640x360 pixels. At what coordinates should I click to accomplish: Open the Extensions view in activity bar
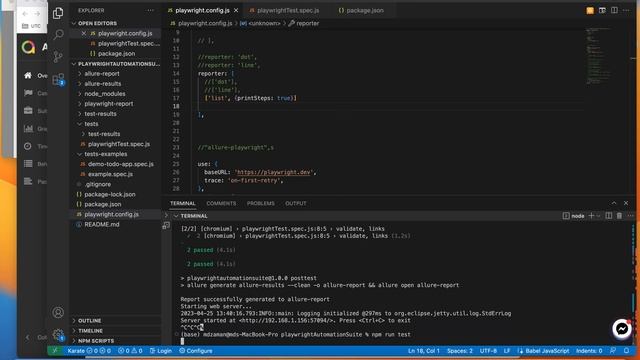click(58, 79)
